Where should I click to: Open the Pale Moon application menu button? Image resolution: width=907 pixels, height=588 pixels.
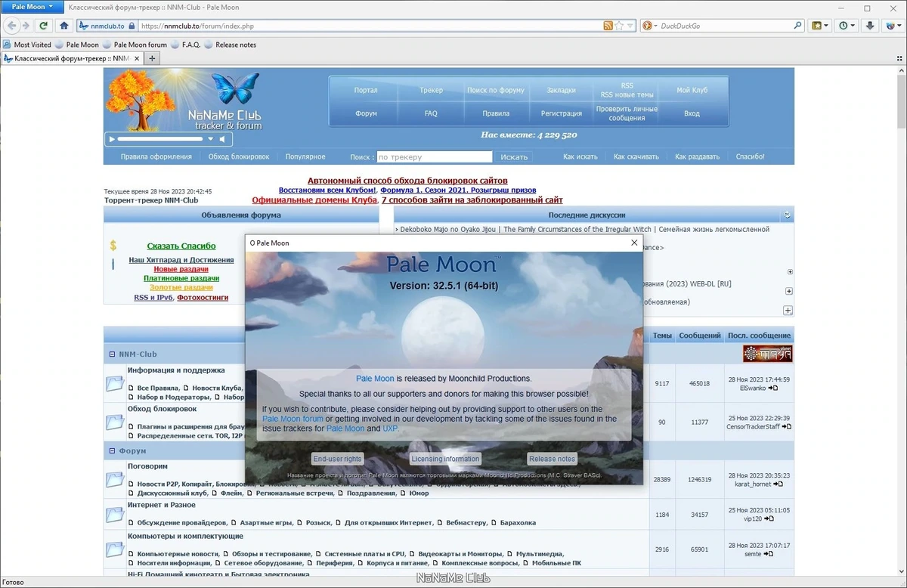(x=33, y=7)
